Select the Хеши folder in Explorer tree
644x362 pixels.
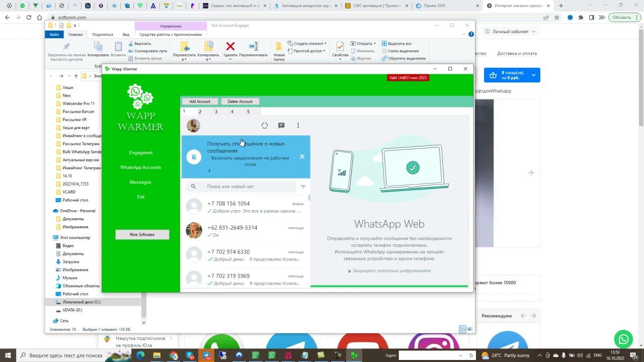point(67,87)
